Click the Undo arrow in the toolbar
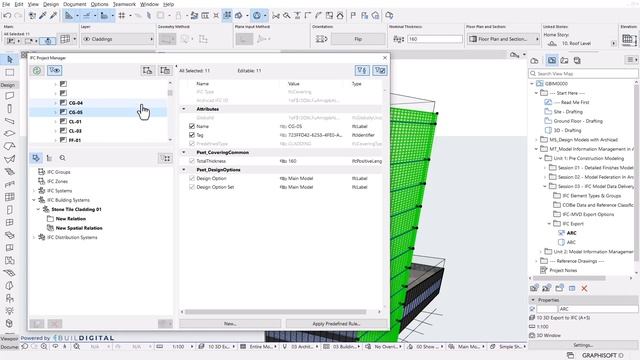The image size is (640, 360). [x=7, y=16]
